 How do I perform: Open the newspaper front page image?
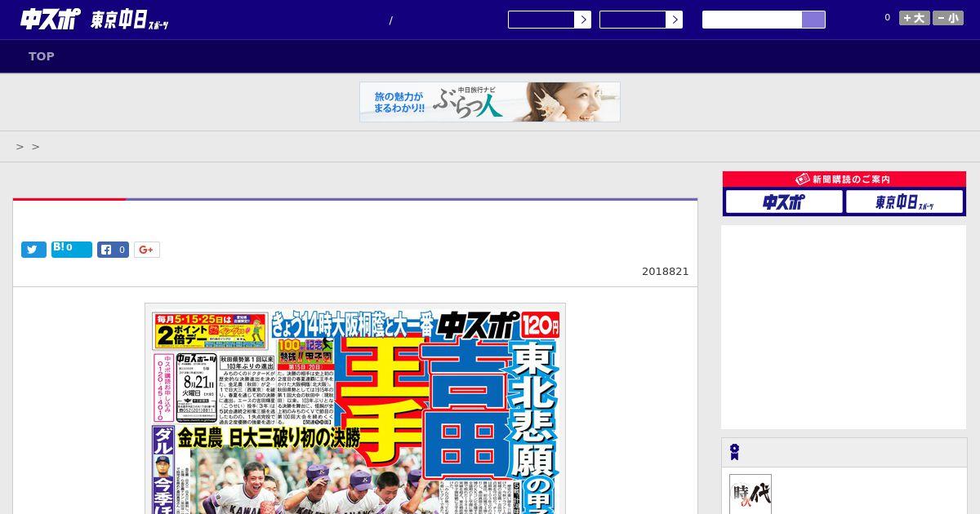pos(355,409)
